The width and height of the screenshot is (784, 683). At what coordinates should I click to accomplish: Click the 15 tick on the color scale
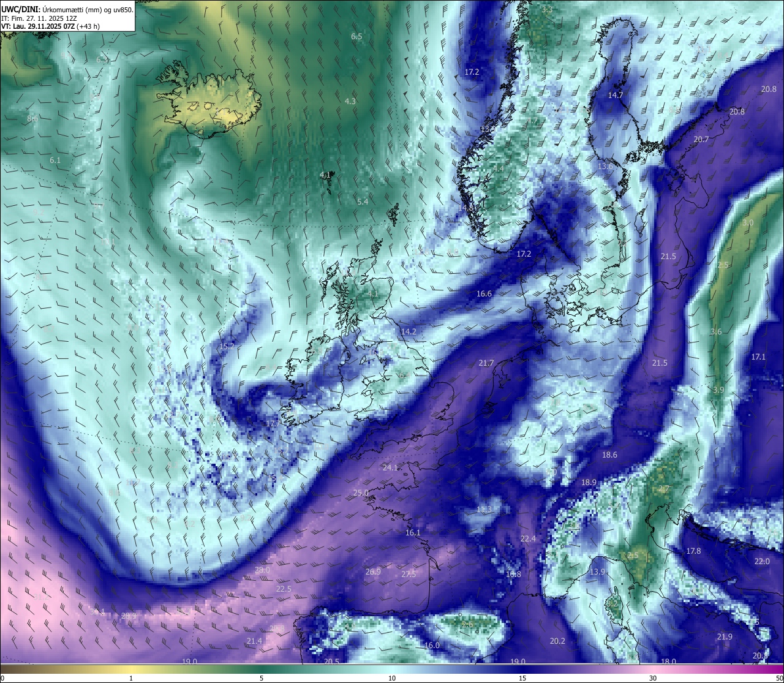[522, 678]
